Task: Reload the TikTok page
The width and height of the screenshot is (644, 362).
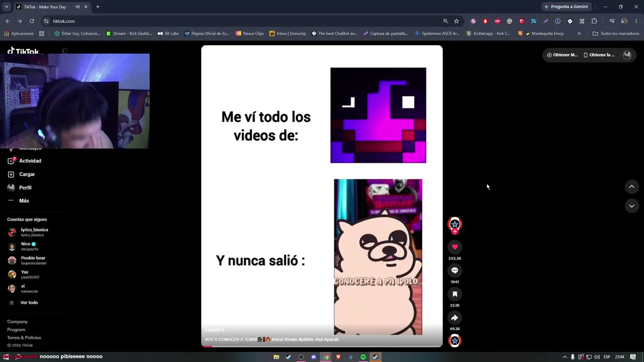Action: (x=32, y=21)
